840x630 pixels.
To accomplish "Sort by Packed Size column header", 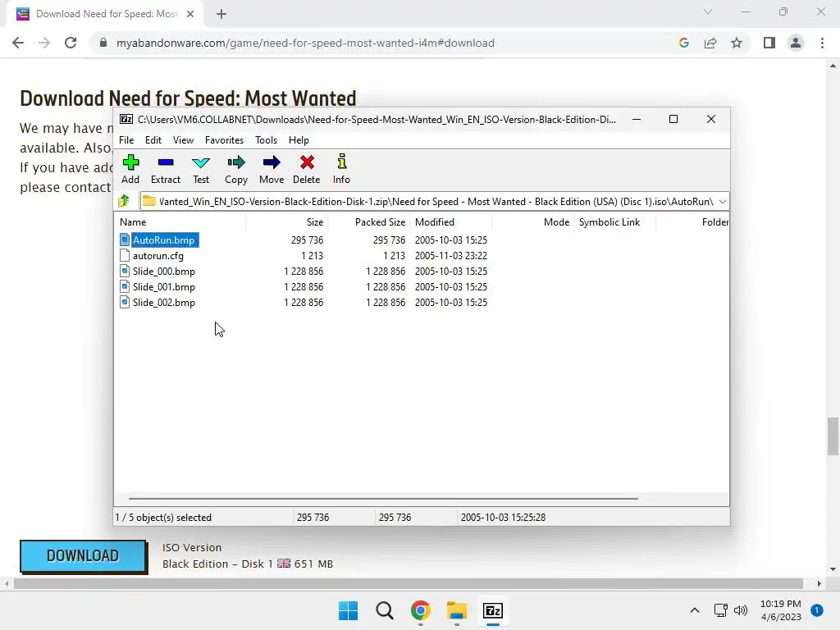I will pos(369,221).
